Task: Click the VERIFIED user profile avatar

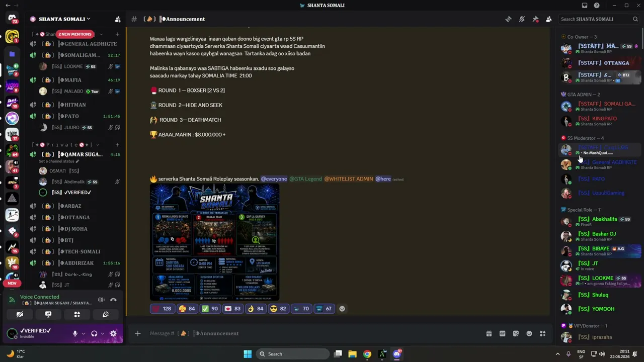Action: tap(12, 333)
